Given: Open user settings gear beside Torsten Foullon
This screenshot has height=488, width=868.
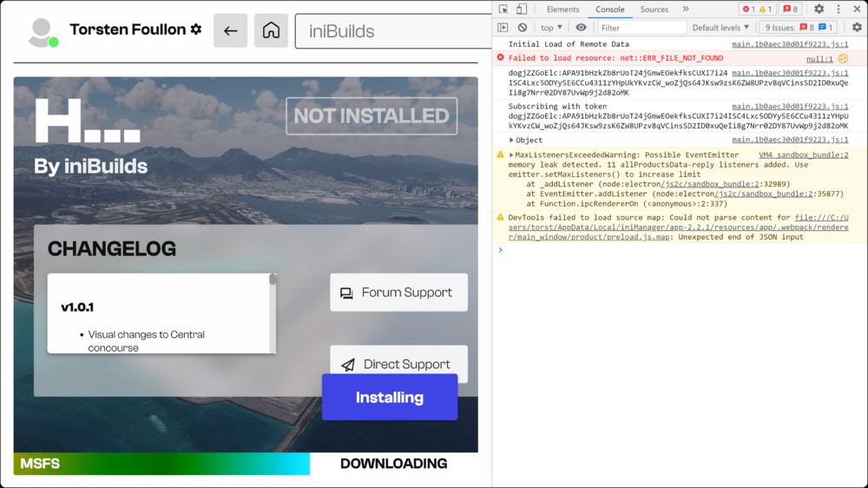Looking at the screenshot, I should click(196, 30).
